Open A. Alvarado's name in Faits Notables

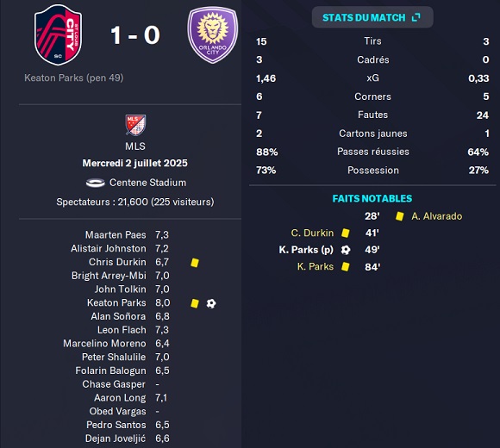(x=437, y=216)
